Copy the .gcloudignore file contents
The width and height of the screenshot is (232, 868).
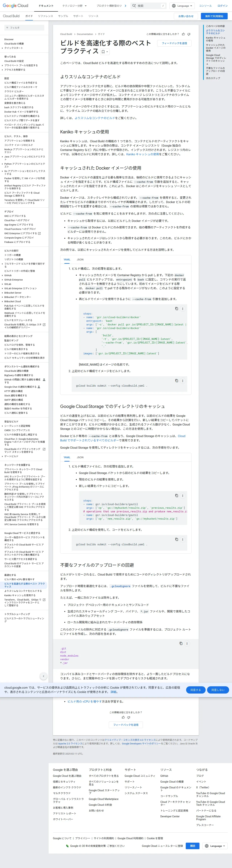[181, 644]
